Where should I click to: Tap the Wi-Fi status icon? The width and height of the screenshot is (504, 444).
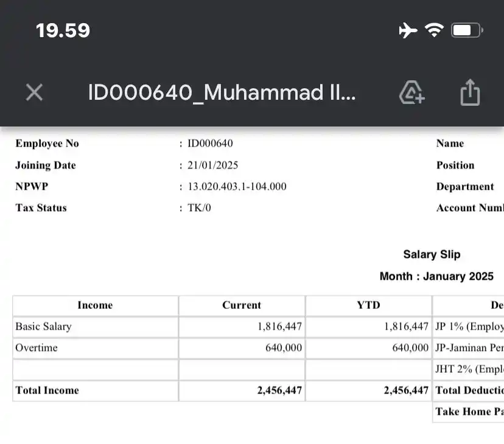(434, 30)
